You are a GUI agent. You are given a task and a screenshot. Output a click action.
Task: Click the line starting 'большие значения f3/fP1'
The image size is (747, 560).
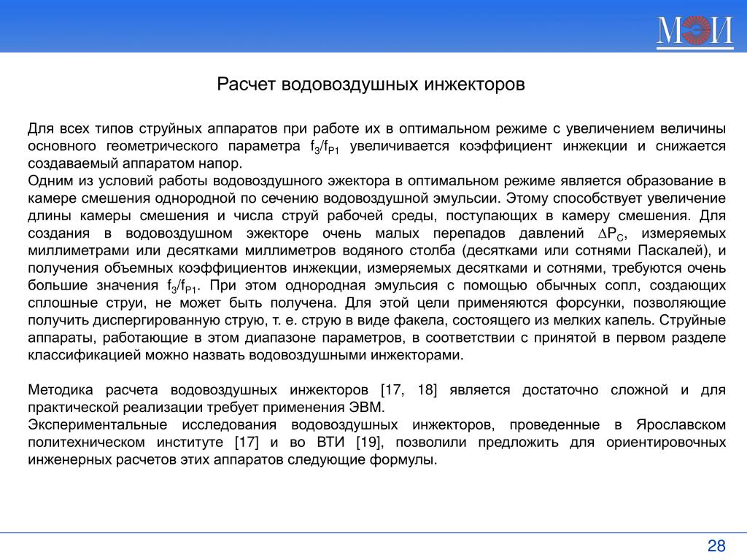pyautogui.click(x=376, y=286)
